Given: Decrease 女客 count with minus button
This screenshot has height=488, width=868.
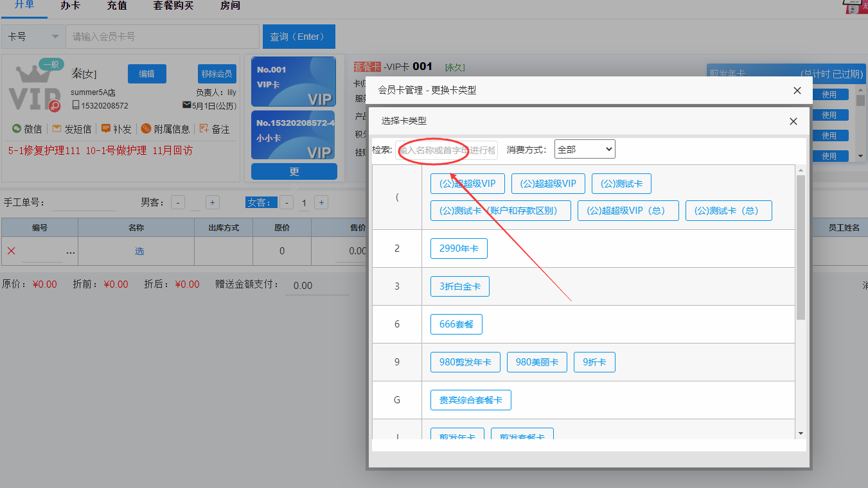Looking at the screenshot, I should pos(287,202).
